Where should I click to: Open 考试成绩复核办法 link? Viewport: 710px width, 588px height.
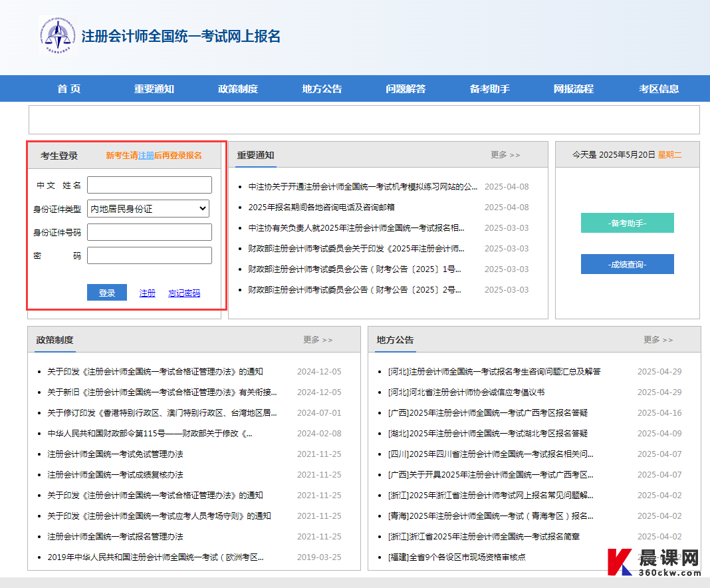(116, 475)
